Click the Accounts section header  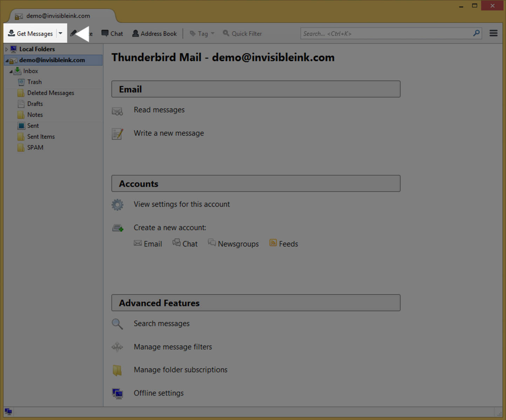[256, 184]
